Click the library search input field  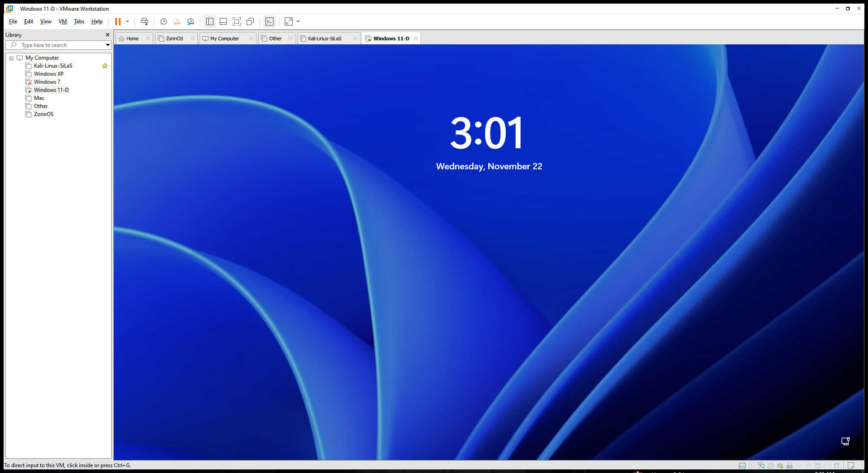pyautogui.click(x=58, y=45)
